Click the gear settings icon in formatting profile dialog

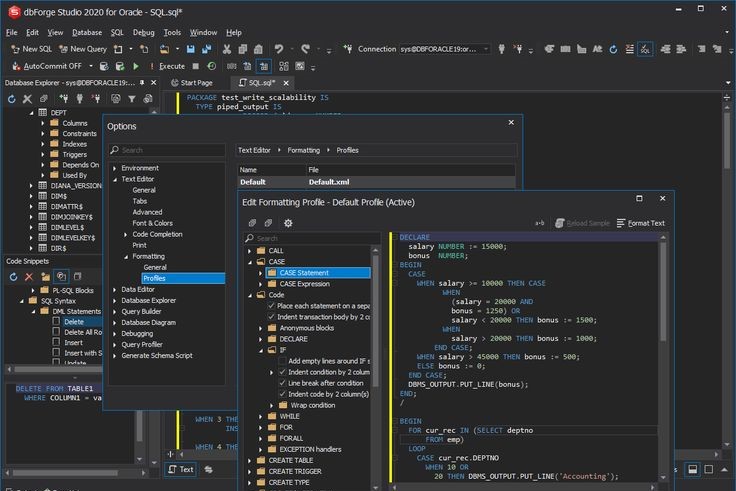pos(288,223)
